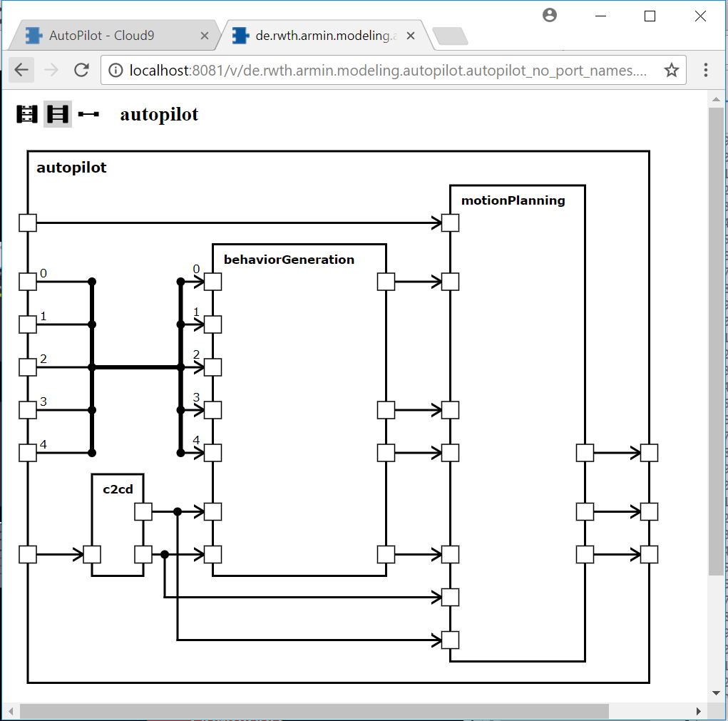Click autopilot input port labeled 1

[28, 324]
